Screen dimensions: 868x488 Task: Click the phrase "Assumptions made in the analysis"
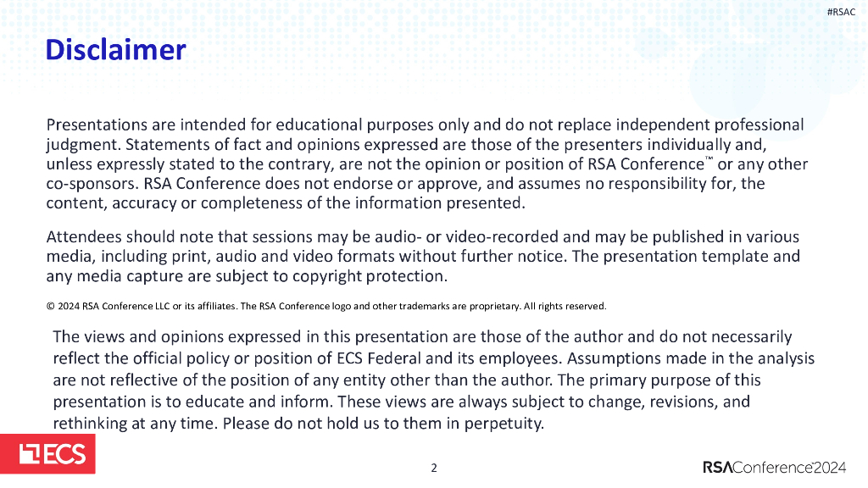693,358
